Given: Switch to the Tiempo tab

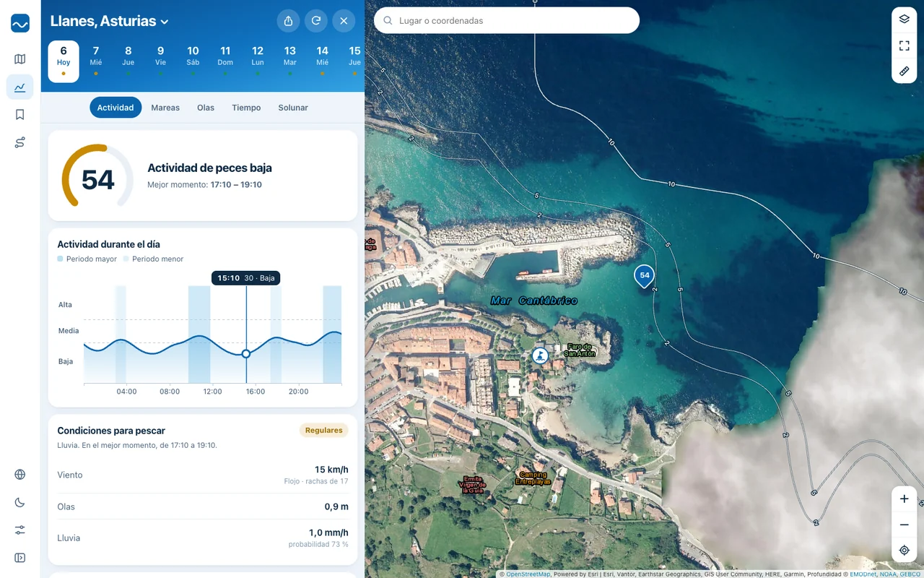Looking at the screenshot, I should 246,108.
